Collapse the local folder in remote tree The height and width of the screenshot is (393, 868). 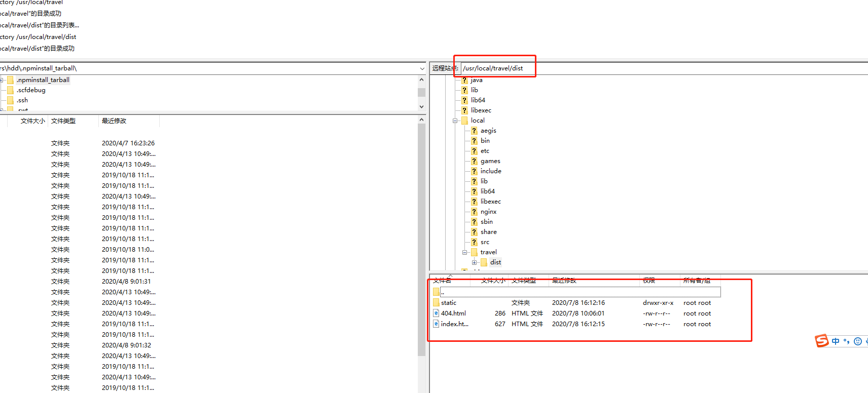(455, 121)
